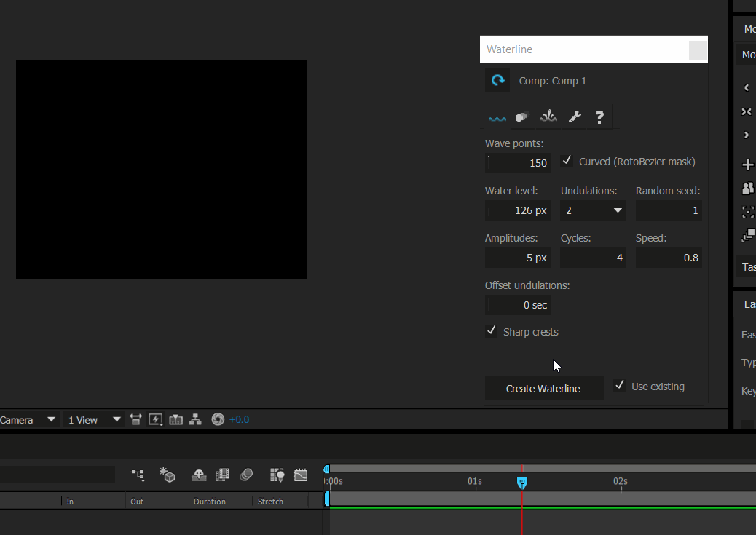The image size is (756, 535).
Task: Click the Wave points value field
Action: coord(518,163)
